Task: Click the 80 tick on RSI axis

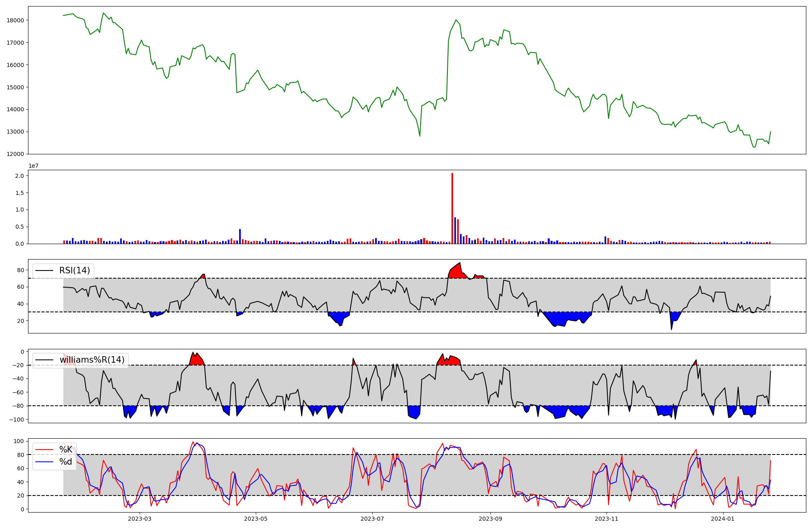Action: click(x=21, y=270)
